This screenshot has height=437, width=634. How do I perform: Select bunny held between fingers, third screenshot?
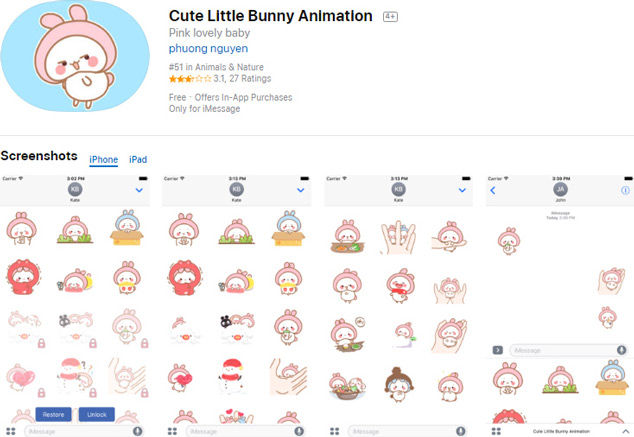click(x=398, y=237)
